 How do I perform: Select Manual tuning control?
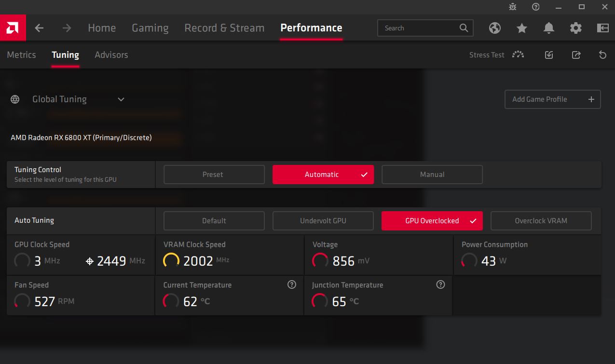click(432, 175)
